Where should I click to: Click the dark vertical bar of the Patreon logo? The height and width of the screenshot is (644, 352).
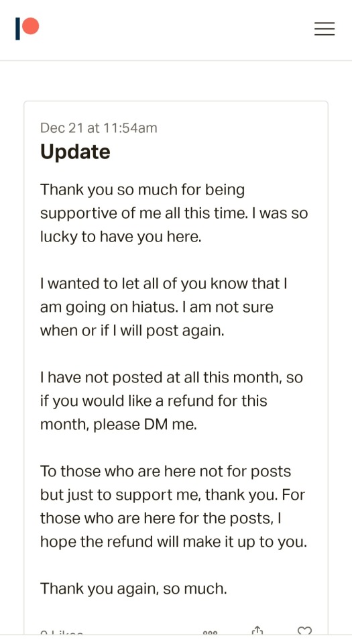[17, 29]
